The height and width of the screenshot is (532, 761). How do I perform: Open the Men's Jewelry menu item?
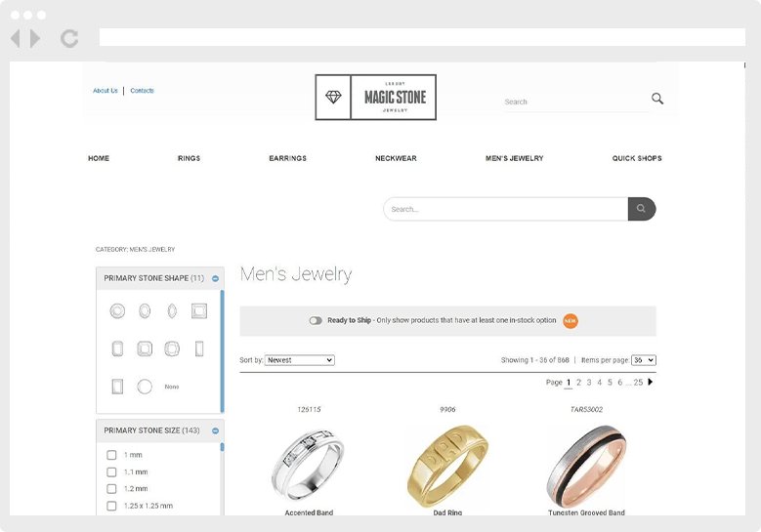coord(515,158)
